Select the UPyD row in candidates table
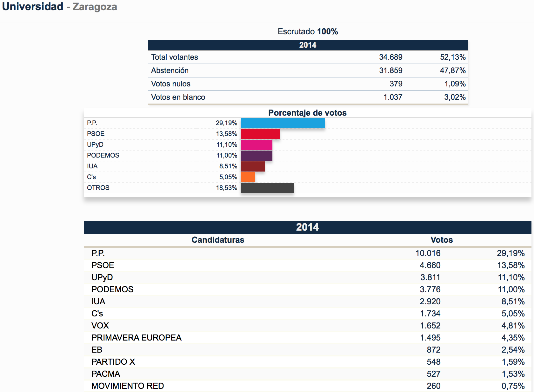 tap(307, 277)
